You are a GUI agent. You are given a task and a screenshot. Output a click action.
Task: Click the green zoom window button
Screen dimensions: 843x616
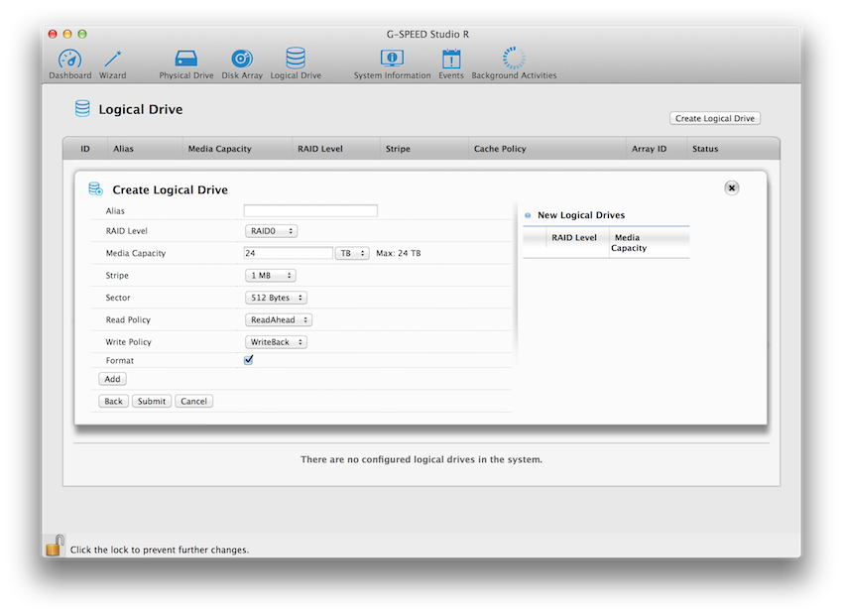[82, 34]
